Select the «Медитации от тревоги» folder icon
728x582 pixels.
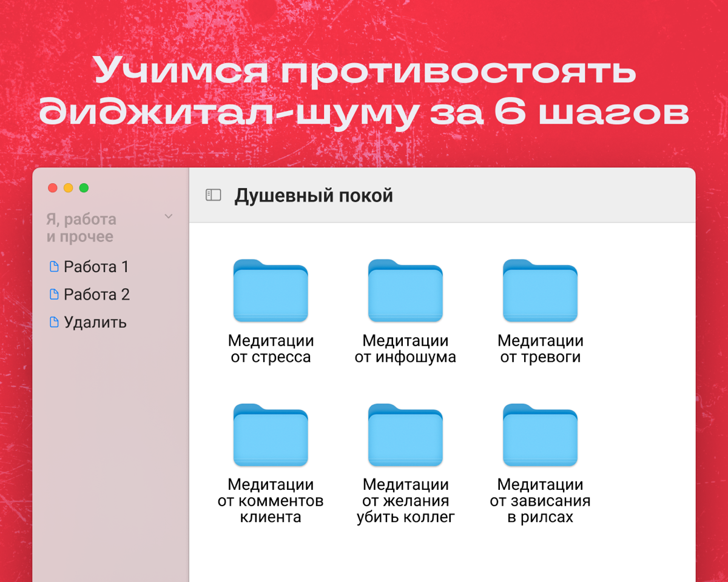tap(540, 291)
